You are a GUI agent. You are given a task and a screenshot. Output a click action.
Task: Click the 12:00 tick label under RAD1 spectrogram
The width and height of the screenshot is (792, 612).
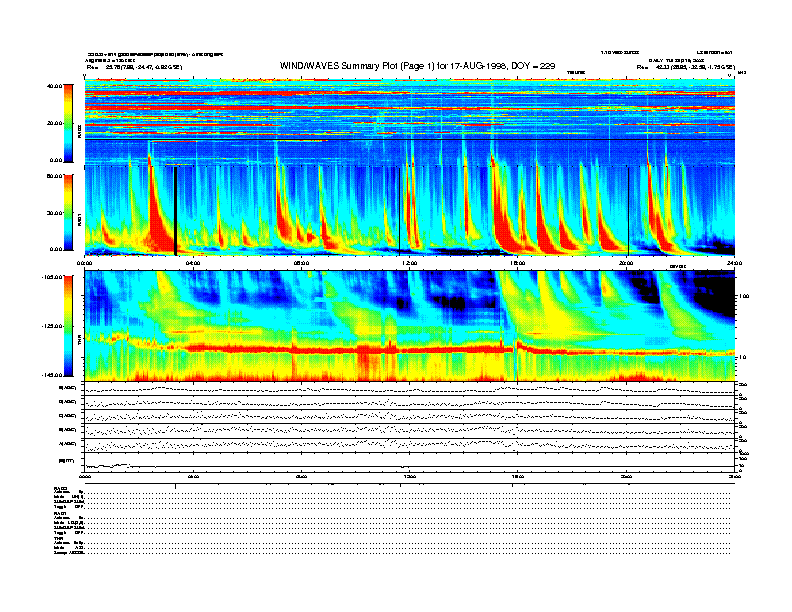(409, 263)
